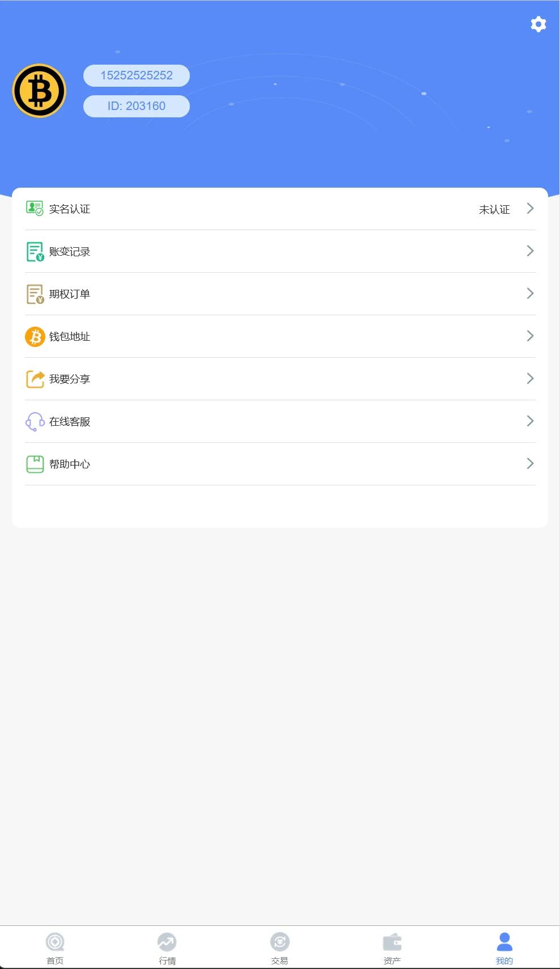Click the ID: 203160 badge
This screenshot has height=969, width=560.
click(x=137, y=106)
